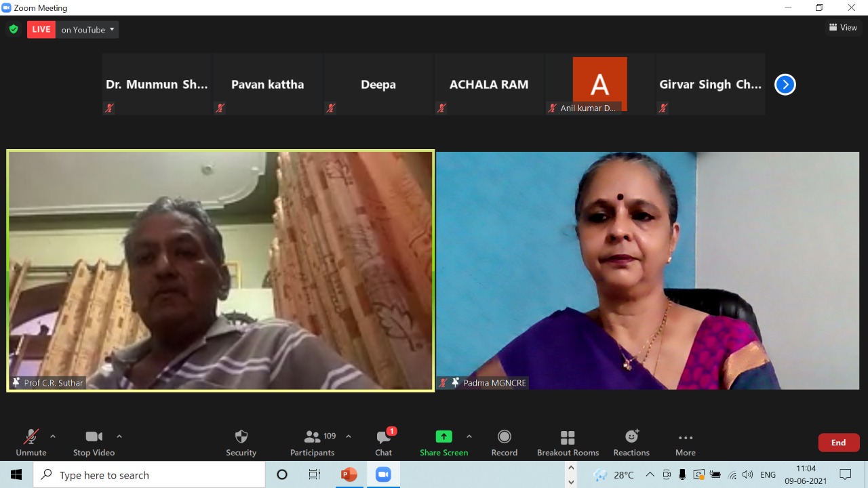
Task: Open the volume speaker tray icon
Action: (x=747, y=474)
